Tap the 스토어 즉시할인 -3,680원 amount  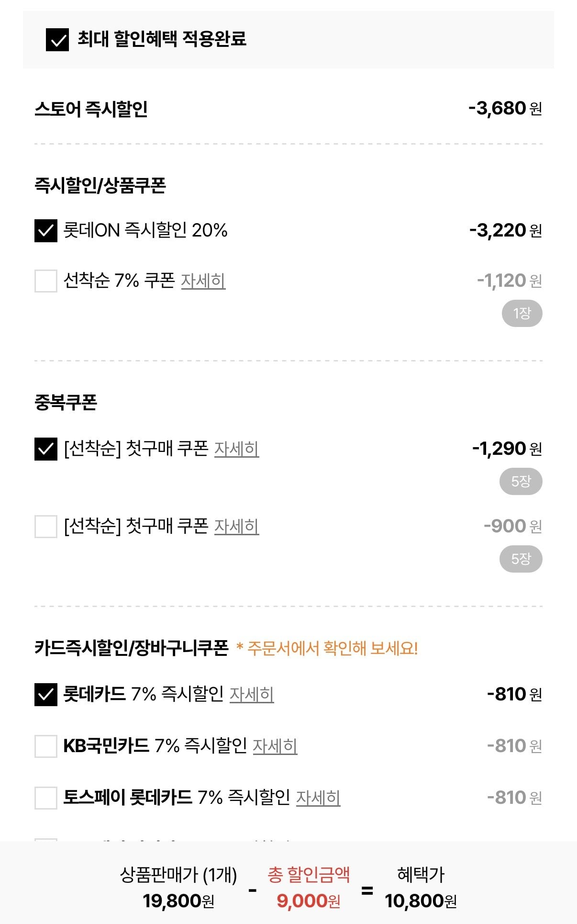click(505, 109)
